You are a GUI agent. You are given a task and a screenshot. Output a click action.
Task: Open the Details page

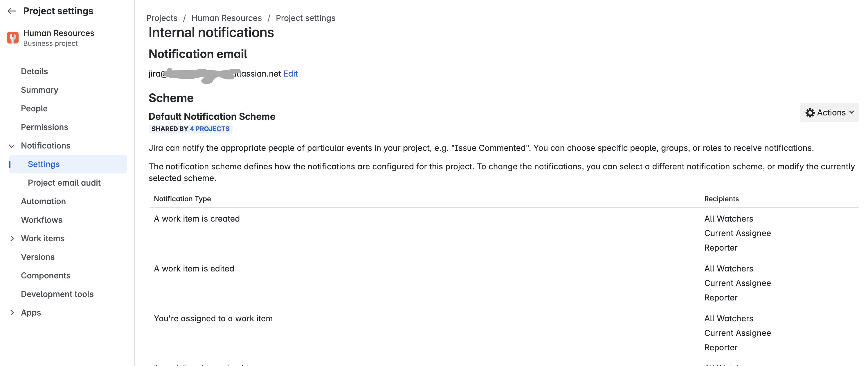pos(34,71)
